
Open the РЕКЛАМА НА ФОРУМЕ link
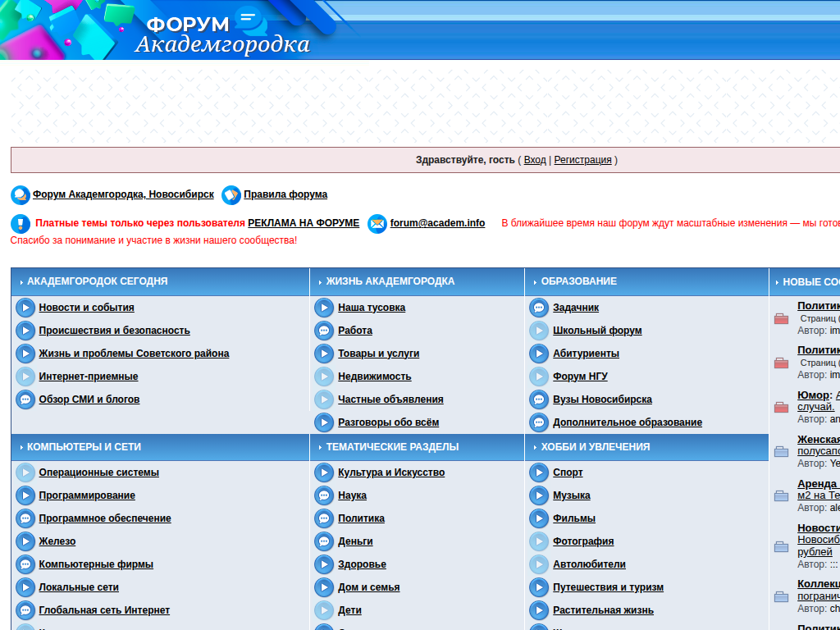click(304, 223)
